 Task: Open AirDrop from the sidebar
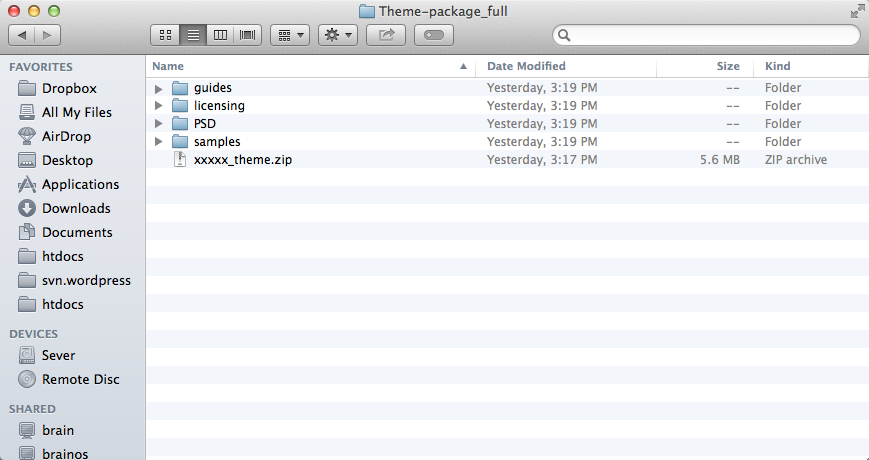[67, 136]
